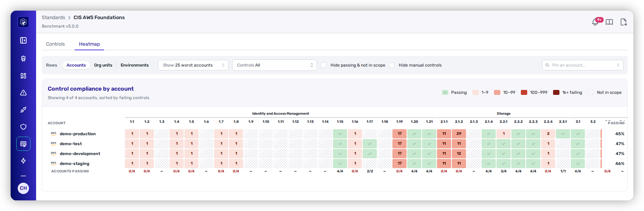Open the Controls All dropdown
Image resolution: width=644 pixels, height=211 pixels.
tap(274, 65)
